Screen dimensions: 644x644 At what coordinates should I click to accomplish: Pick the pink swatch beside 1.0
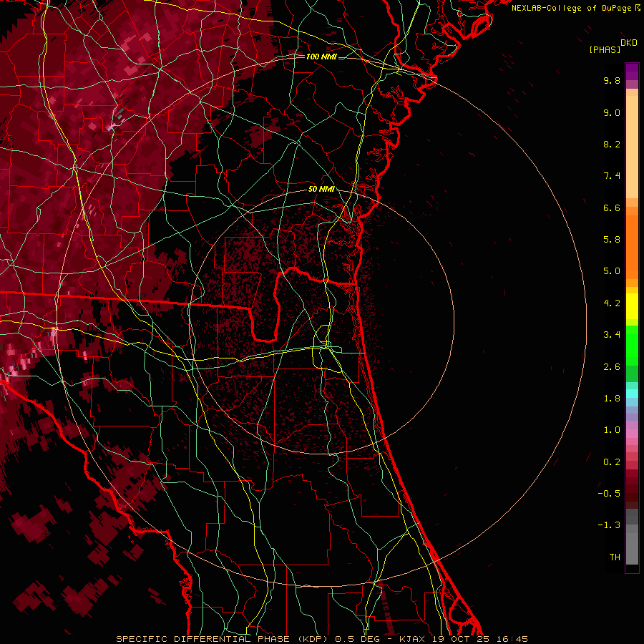(632, 434)
